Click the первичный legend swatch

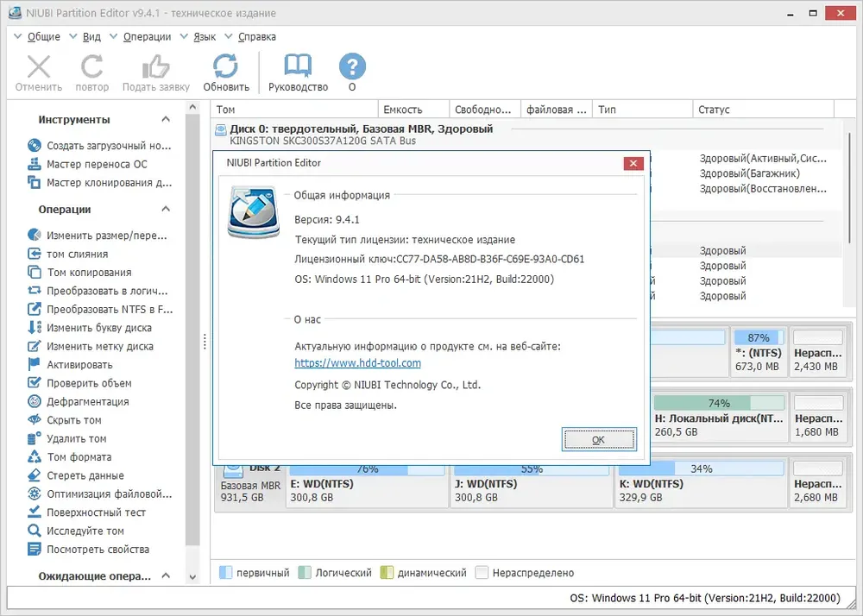pos(225,573)
